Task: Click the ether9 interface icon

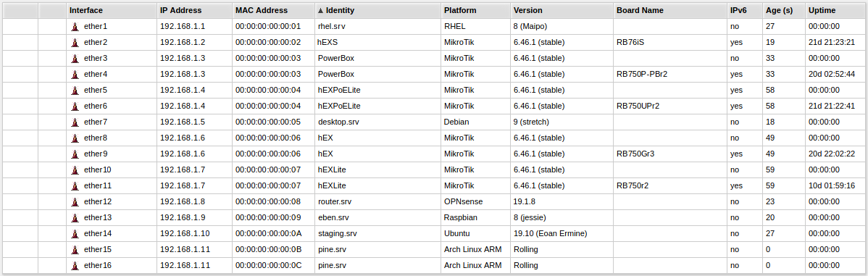Action: pos(75,154)
